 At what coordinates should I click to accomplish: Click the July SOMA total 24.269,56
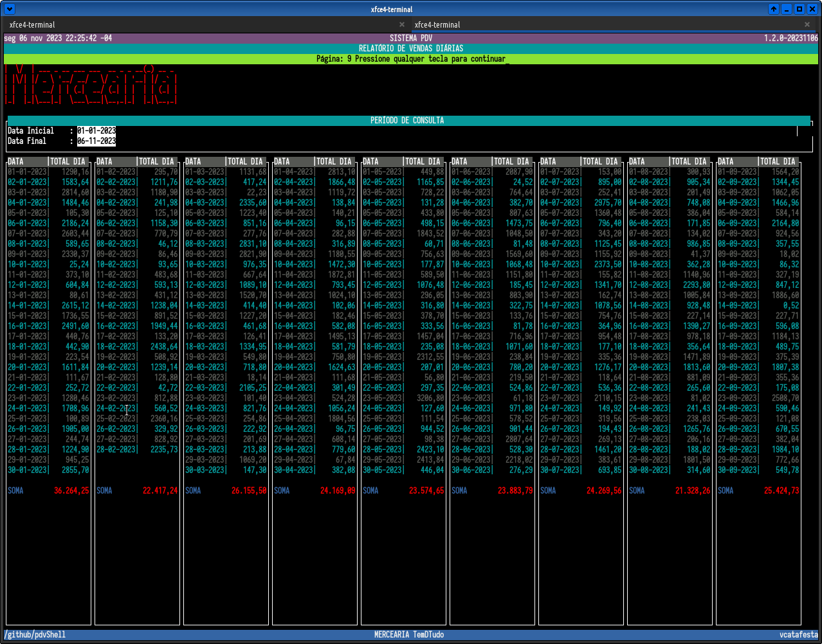(x=604, y=490)
